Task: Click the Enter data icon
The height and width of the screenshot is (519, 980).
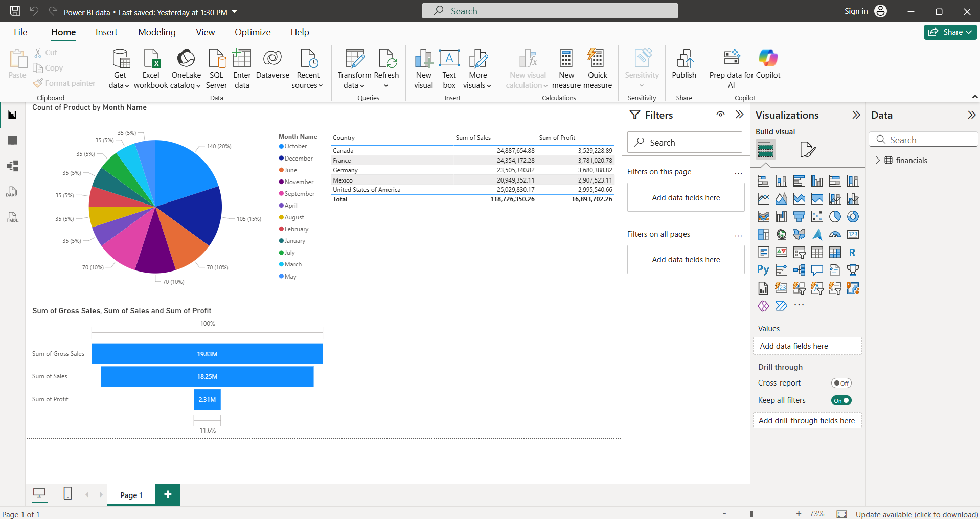Action: pos(242,58)
